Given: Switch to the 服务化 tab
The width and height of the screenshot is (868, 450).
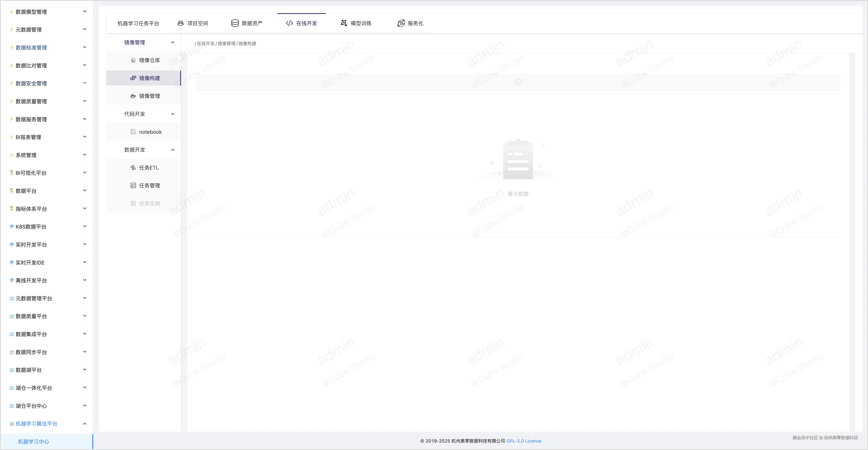Looking at the screenshot, I should (410, 23).
